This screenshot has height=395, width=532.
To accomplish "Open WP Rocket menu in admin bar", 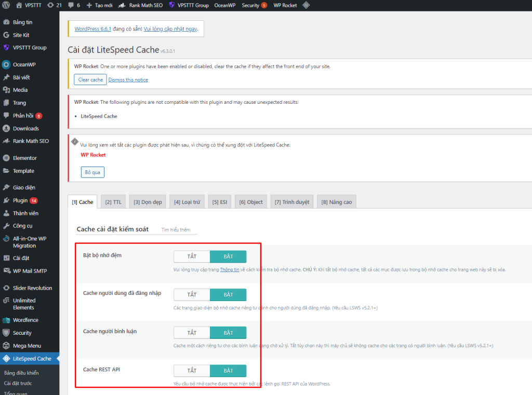I will click(285, 5).
